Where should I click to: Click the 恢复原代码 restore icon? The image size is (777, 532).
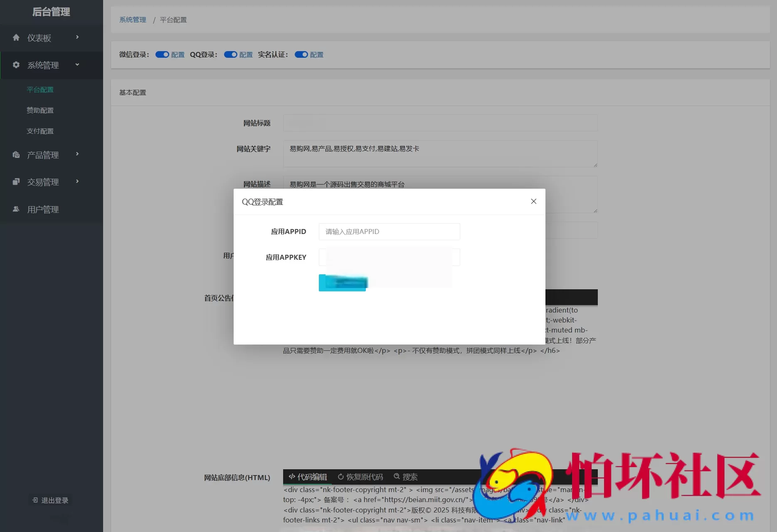coord(340,477)
